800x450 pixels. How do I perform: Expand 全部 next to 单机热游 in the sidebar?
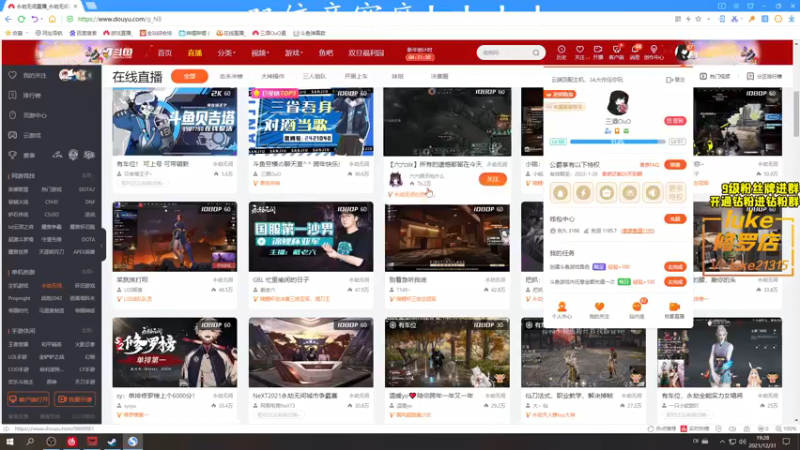coord(88,272)
